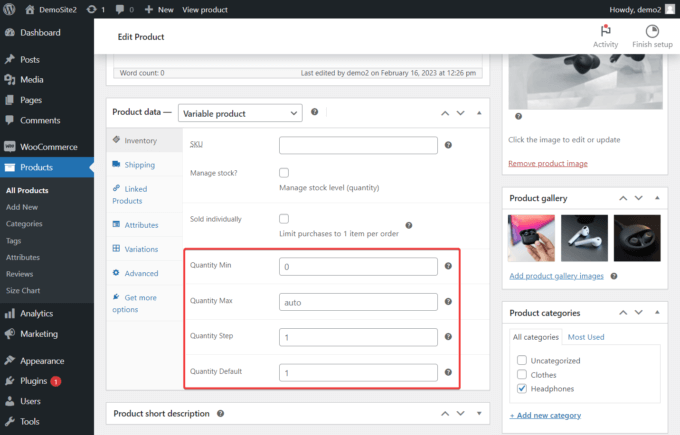Click View product in admin bar
This screenshot has width=680, height=435.
coord(205,10)
